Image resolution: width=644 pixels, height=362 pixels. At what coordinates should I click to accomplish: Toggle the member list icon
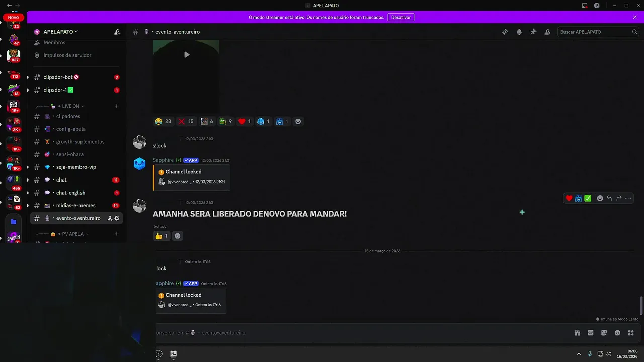(547, 32)
